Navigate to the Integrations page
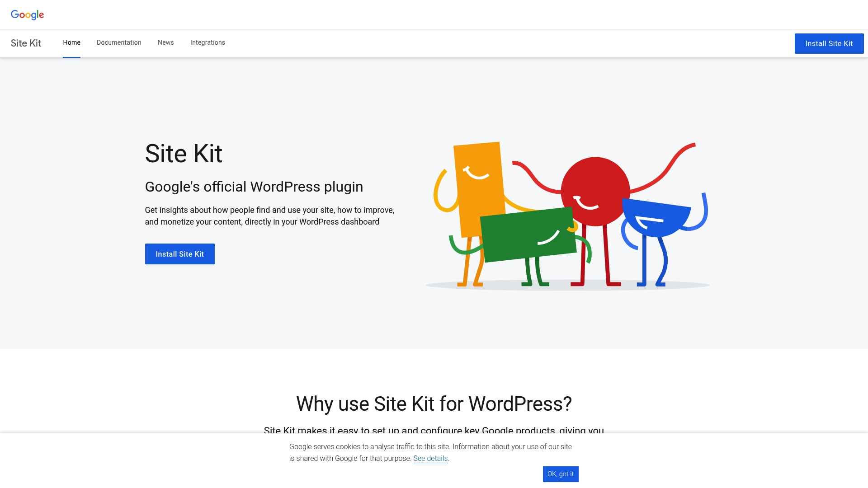 pyautogui.click(x=208, y=42)
